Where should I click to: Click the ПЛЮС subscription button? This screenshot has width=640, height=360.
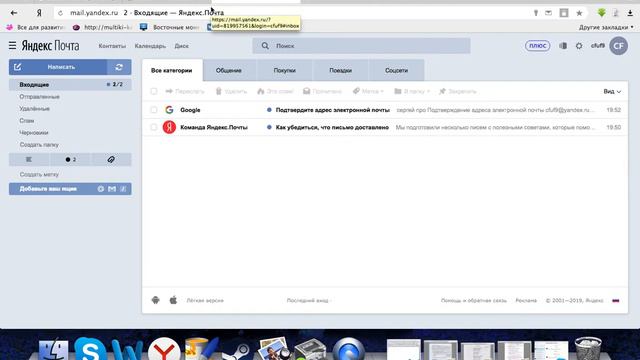click(538, 46)
